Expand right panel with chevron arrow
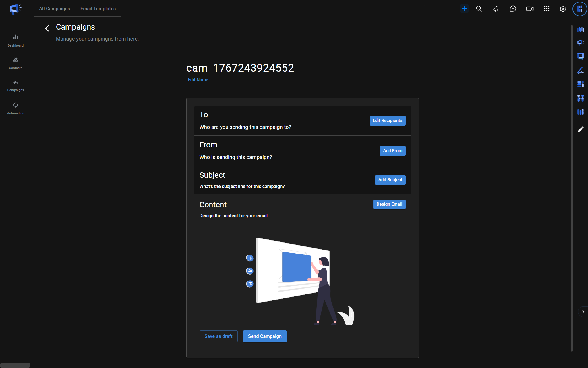The width and height of the screenshot is (588, 368). [x=583, y=312]
